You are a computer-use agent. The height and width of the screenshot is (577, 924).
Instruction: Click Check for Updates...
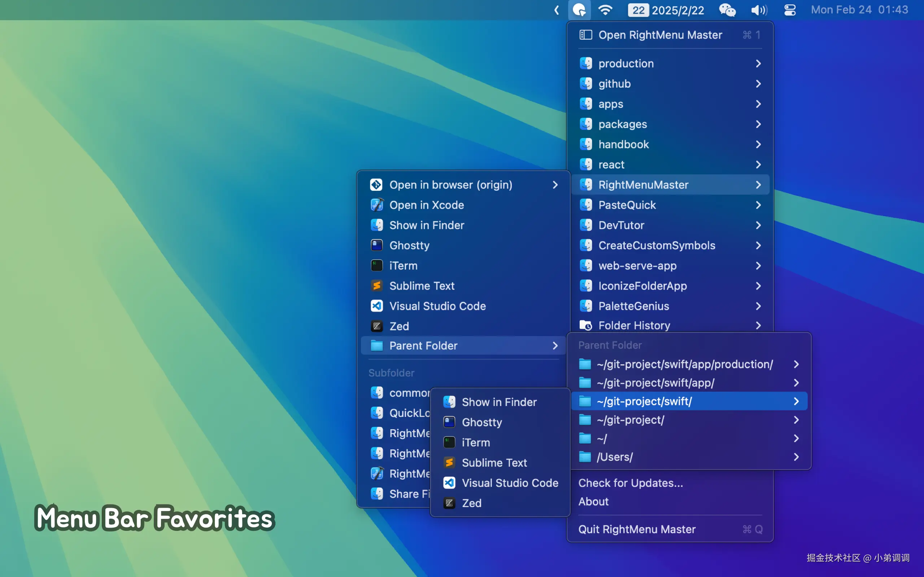coord(631,483)
